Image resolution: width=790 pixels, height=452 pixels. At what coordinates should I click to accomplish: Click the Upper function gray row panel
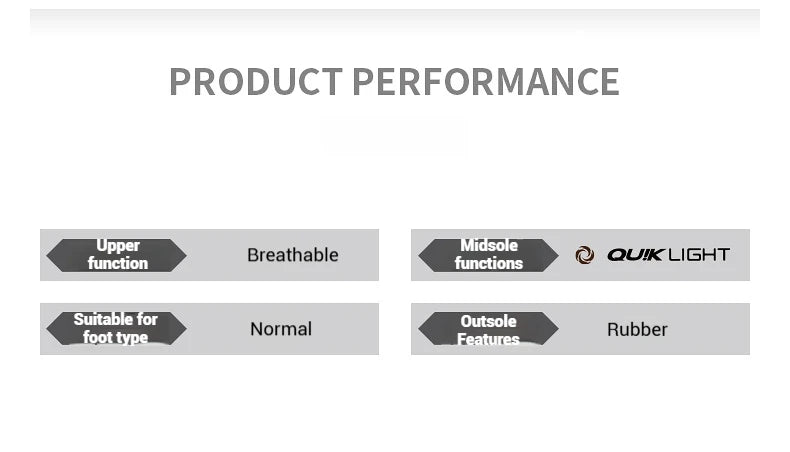click(x=210, y=255)
